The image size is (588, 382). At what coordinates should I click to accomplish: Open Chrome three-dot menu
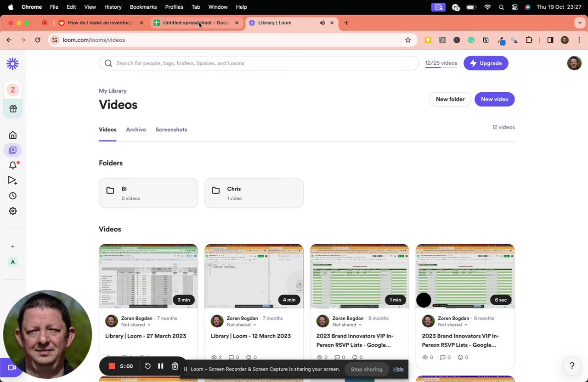coord(579,40)
